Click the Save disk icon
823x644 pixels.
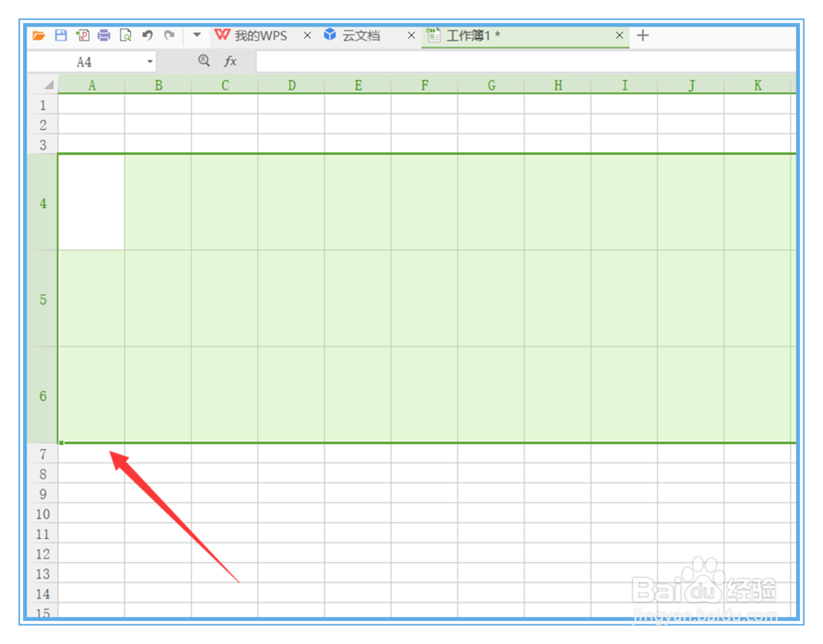[x=61, y=35]
